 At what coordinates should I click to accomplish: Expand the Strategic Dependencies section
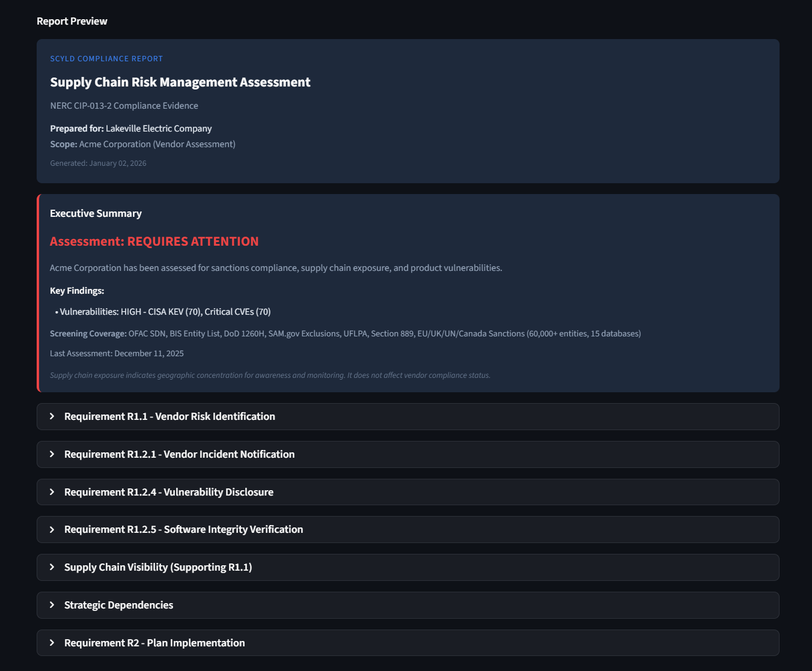(x=408, y=605)
